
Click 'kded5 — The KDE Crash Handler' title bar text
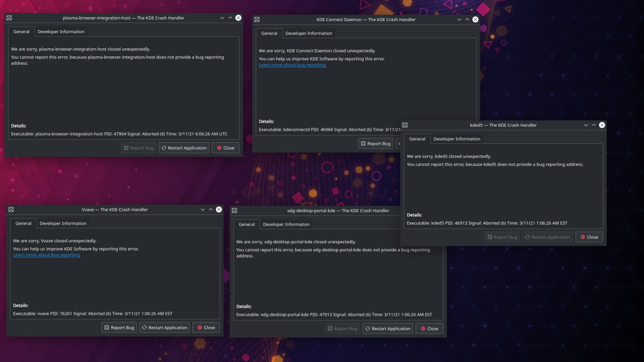coord(503,125)
